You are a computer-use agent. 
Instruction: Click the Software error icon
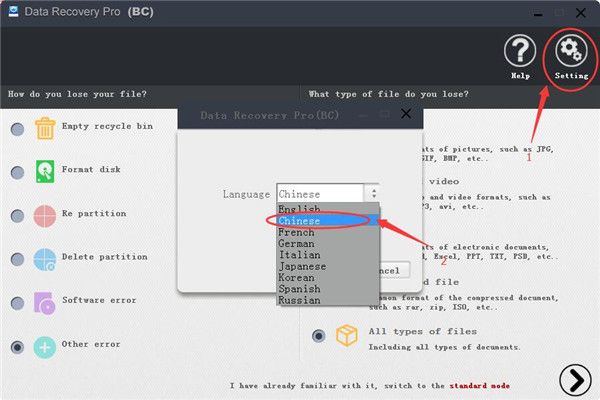click(x=46, y=301)
